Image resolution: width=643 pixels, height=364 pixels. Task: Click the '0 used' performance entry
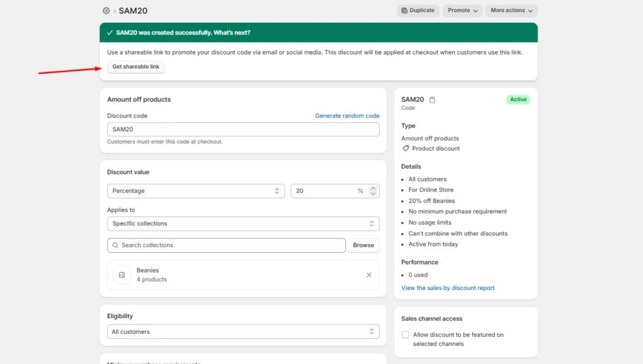(x=418, y=275)
